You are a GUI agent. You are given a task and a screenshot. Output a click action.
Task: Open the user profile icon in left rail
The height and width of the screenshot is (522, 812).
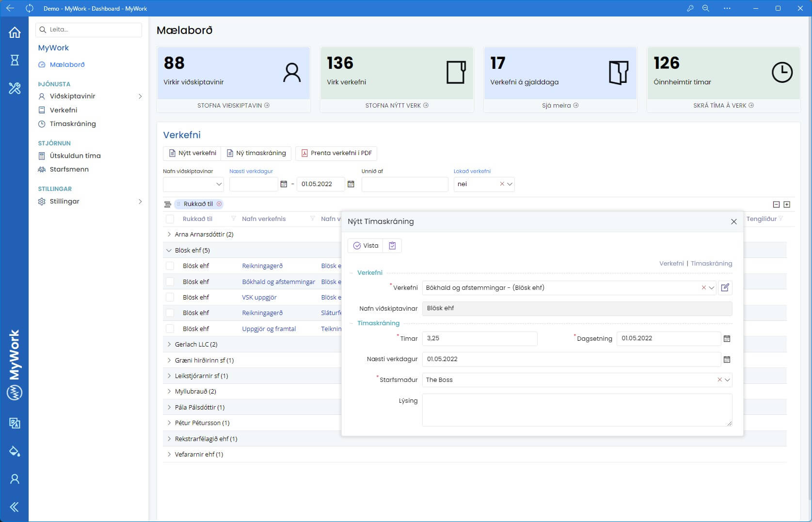15,479
